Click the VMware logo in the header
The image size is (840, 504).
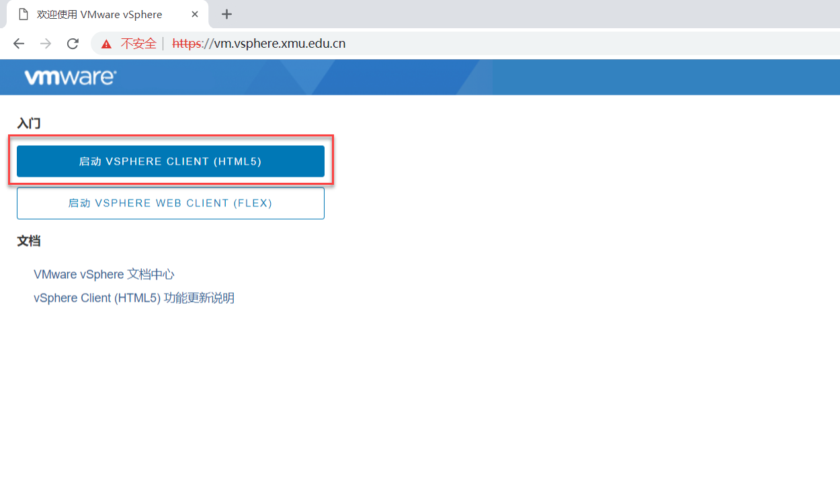point(70,77)
